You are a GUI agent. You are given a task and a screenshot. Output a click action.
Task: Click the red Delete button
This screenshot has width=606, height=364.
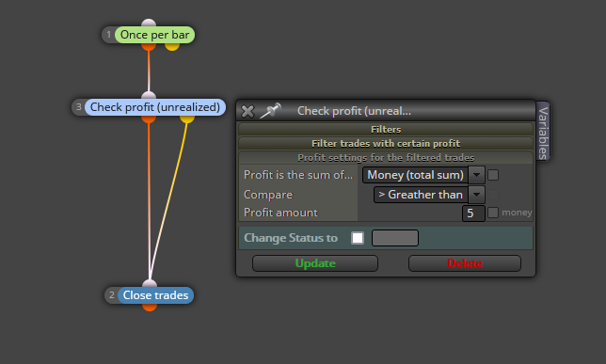465,263
